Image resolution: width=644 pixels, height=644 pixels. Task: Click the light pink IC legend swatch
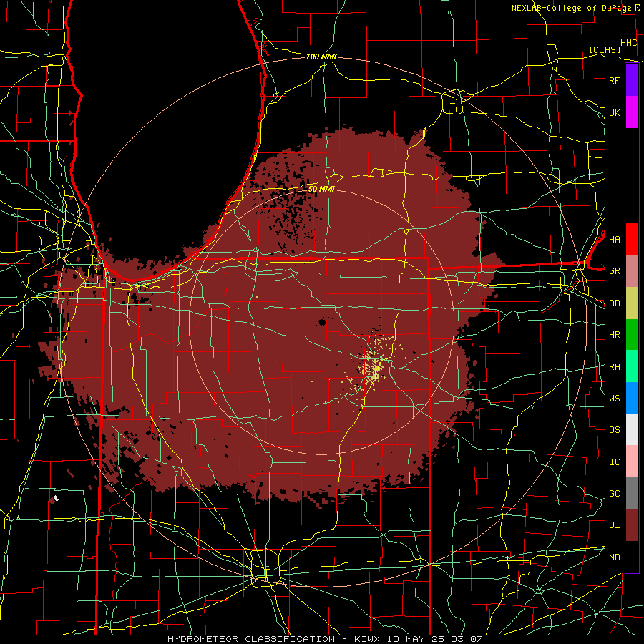pyautogui.click(x=632, y=462)
